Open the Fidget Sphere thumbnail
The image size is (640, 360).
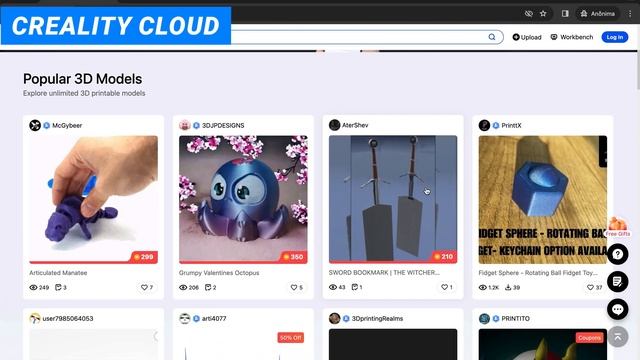(x=543, y=200)
